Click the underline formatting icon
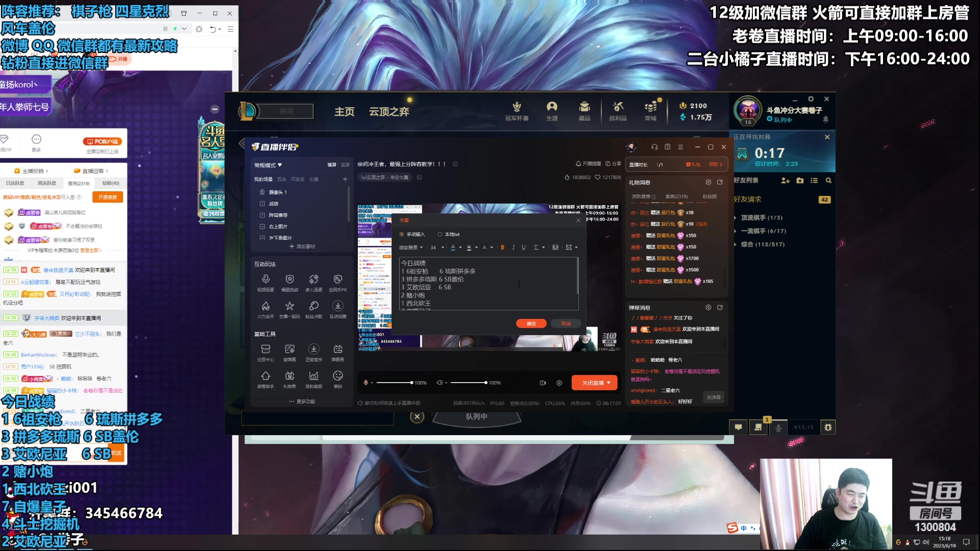The image size is (980, 551). [x=524, y=247]
